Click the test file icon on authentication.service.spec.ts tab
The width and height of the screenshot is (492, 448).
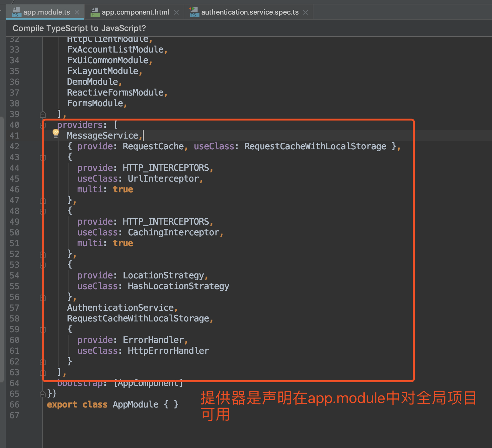point(194,12)
